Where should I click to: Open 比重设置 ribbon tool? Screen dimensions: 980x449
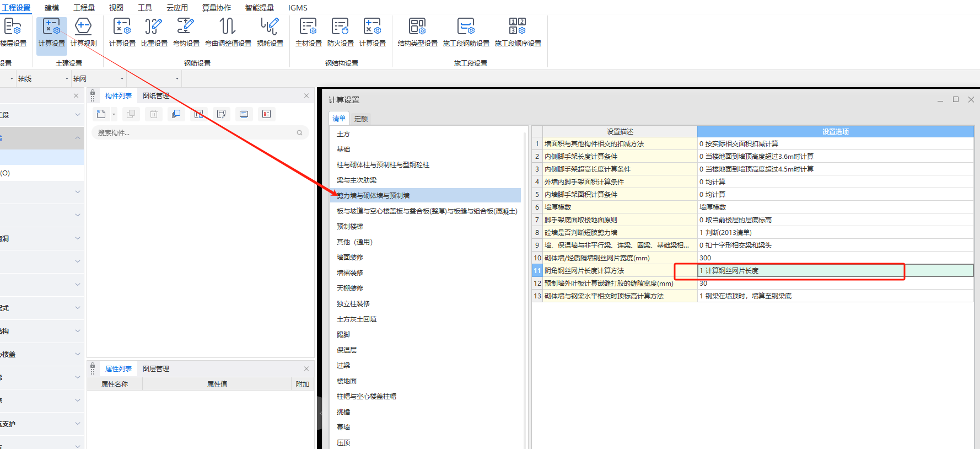click(154, 33)
